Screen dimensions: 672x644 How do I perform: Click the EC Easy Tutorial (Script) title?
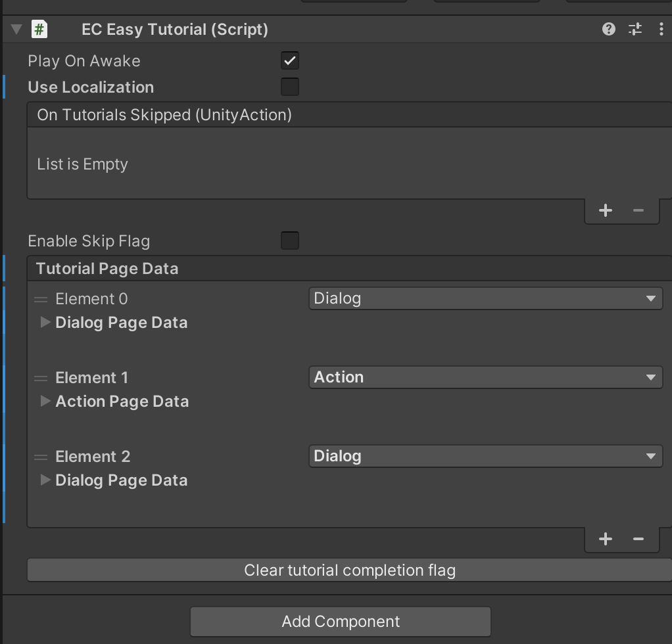[x=175, y=30]
